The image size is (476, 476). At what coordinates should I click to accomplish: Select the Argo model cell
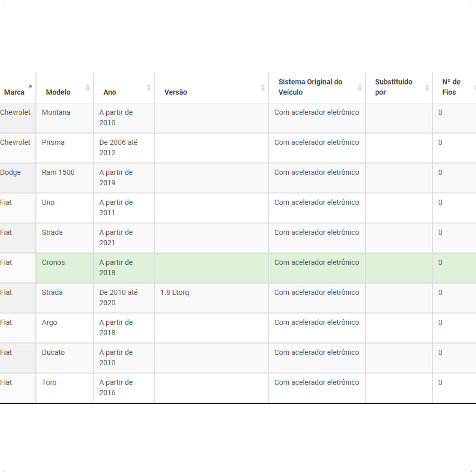pos(65,328)
